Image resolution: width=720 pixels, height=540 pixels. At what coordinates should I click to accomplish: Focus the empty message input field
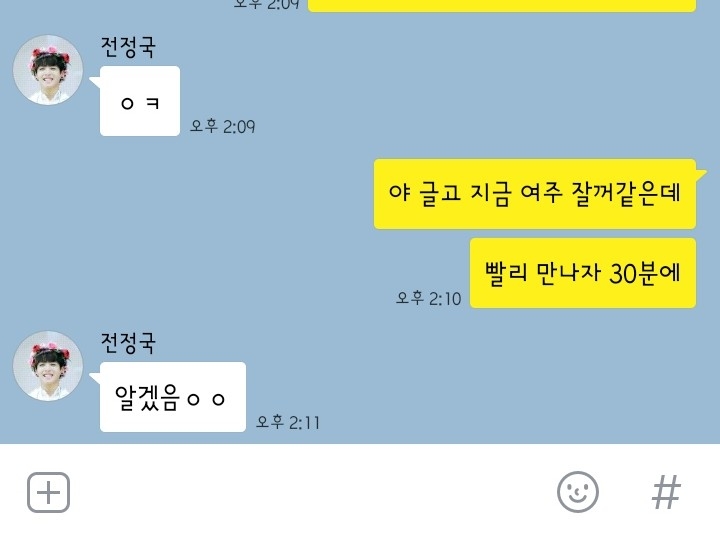[312, 492]
